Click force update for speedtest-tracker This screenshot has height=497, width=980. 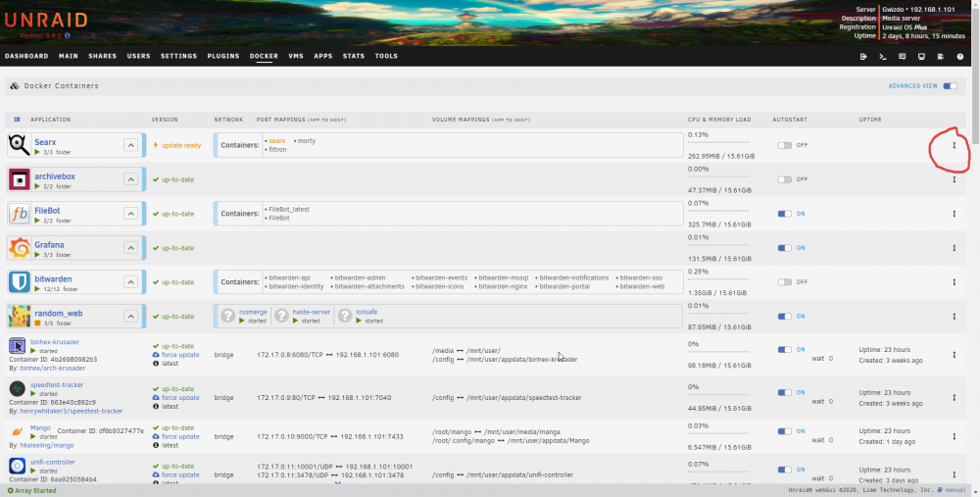click(180, 398)
